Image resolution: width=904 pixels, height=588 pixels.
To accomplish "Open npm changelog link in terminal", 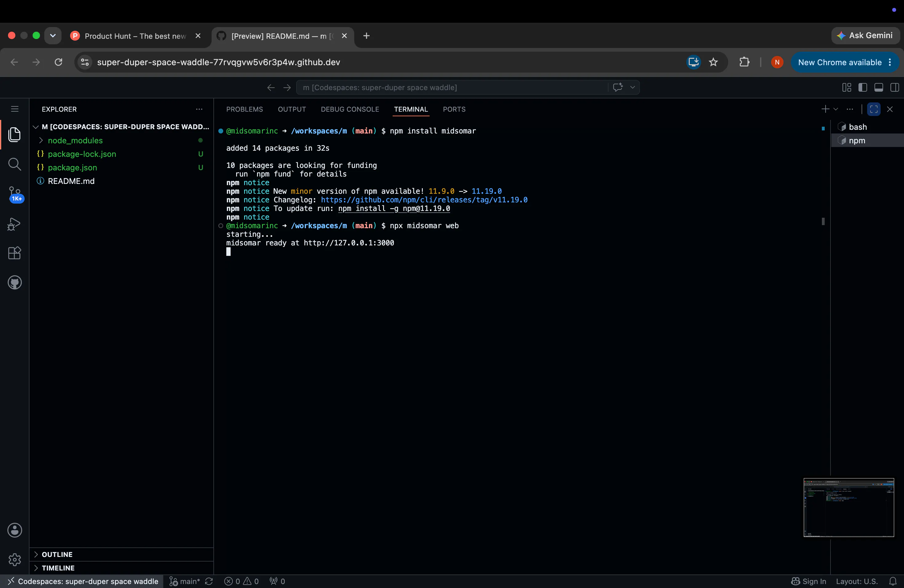I will pos(424,200).
